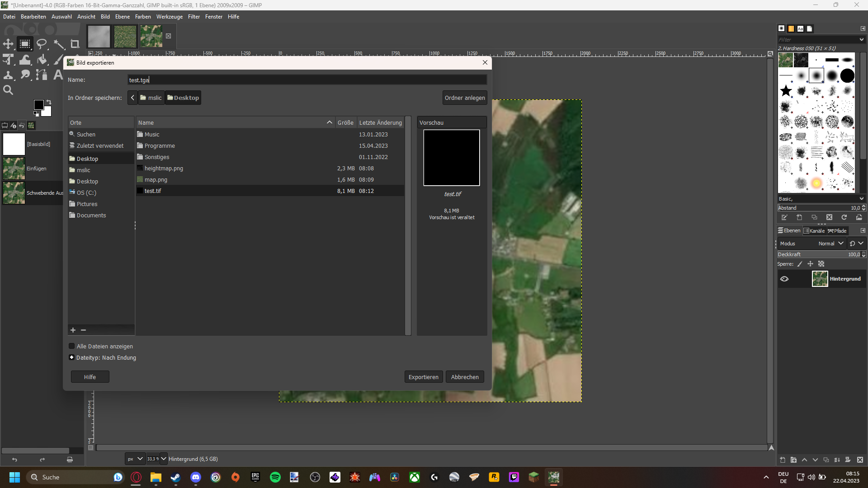
Task: Select test.tif in the file list
Action: 153,191
